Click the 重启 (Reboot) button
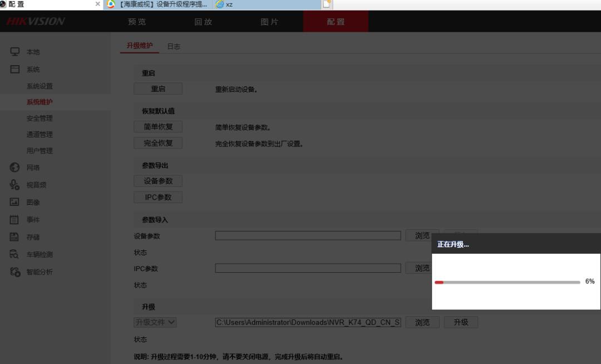Viewport: 601px width, 364px height. pos(157,88)
